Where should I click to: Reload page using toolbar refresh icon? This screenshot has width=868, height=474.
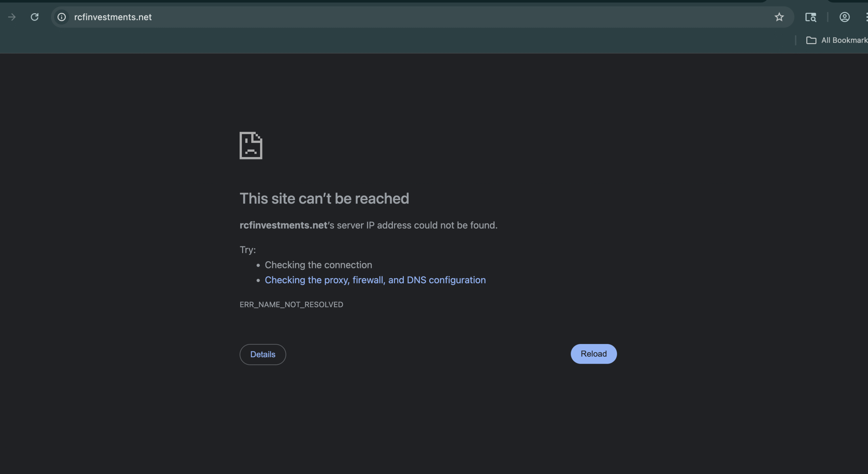coord(35,17)
